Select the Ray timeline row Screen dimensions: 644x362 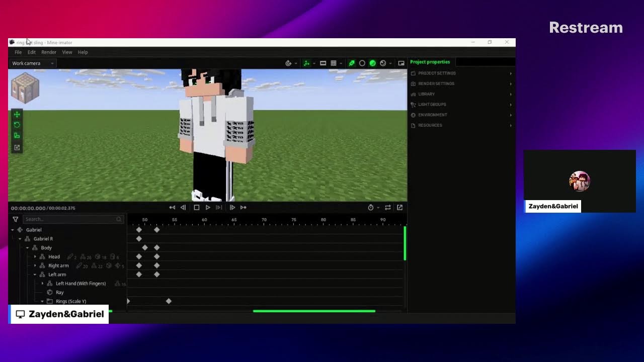(59, 293)
